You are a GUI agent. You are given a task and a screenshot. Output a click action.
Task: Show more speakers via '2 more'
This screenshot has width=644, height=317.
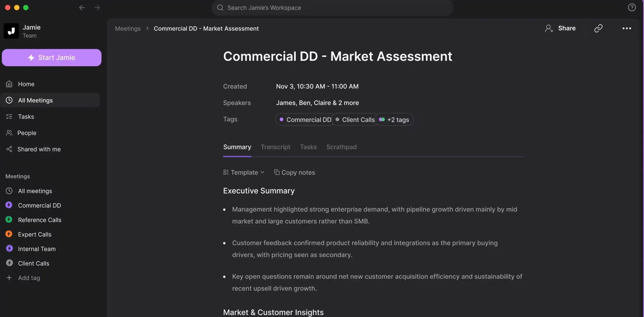tap(348, 103)
